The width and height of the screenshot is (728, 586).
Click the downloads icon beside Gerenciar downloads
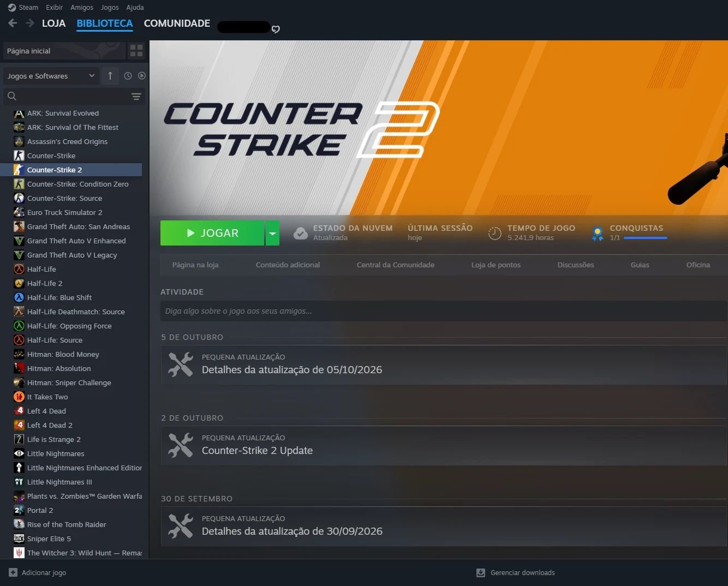point(481,572)
